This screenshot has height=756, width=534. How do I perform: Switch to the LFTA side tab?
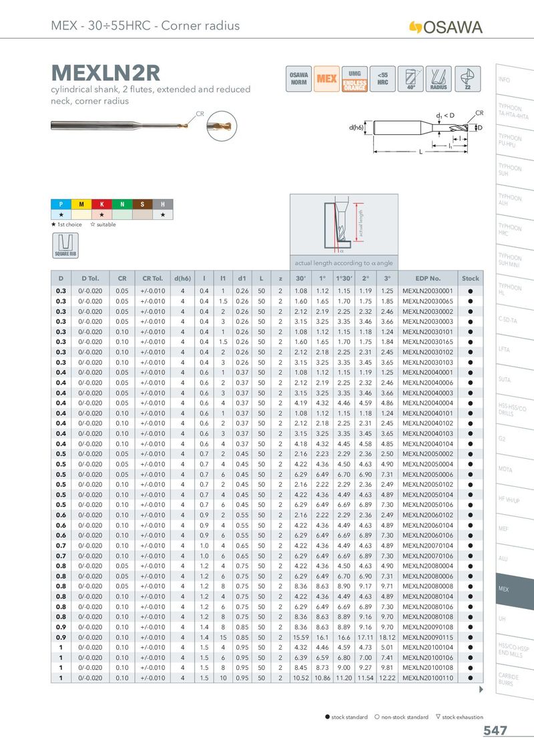coord(514,351)
